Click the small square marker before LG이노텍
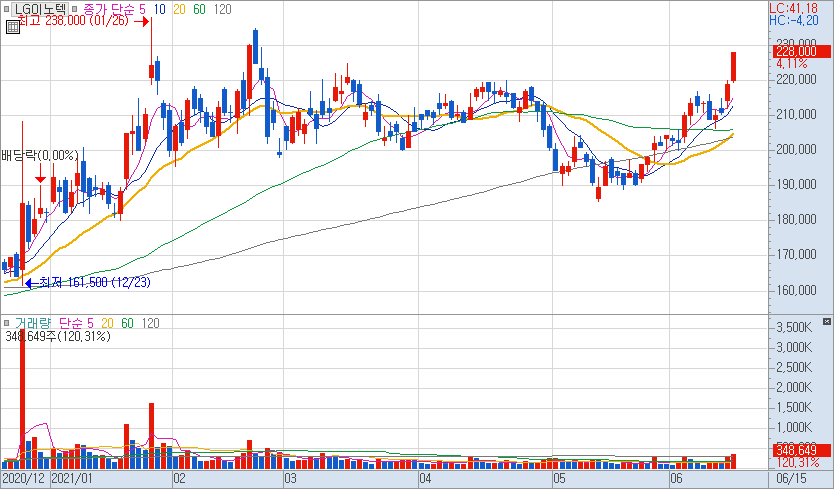The height and width of the screenshot is (489, 834). pos(6,9)
